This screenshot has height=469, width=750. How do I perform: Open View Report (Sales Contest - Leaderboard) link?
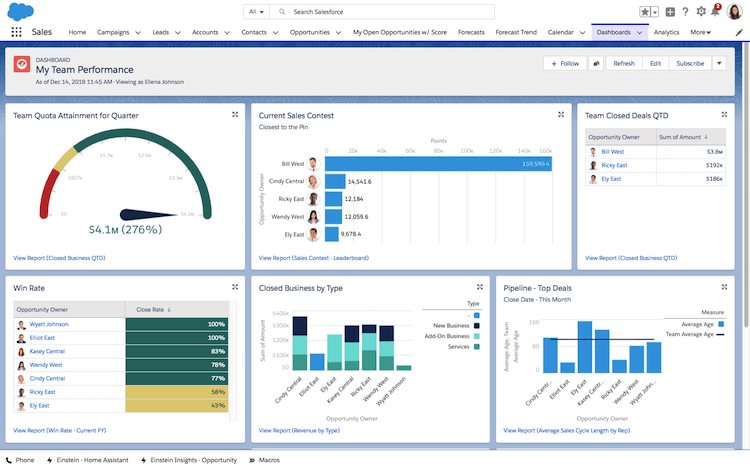pos(313,258)
